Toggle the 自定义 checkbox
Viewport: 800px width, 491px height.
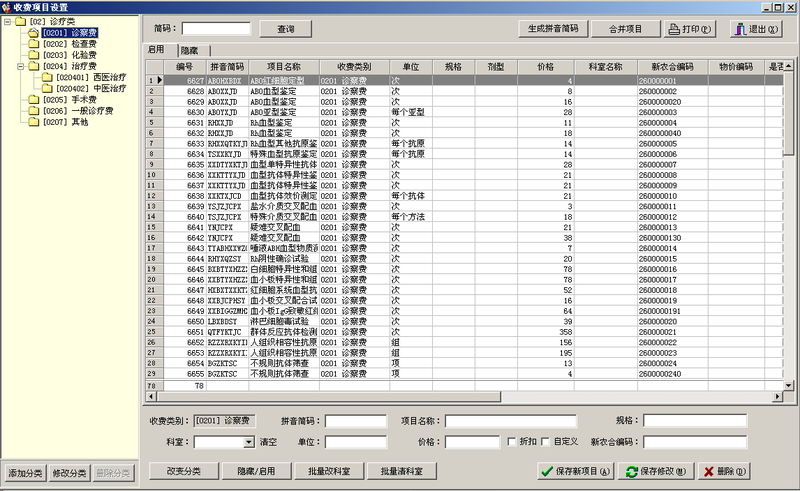(545, 441)
